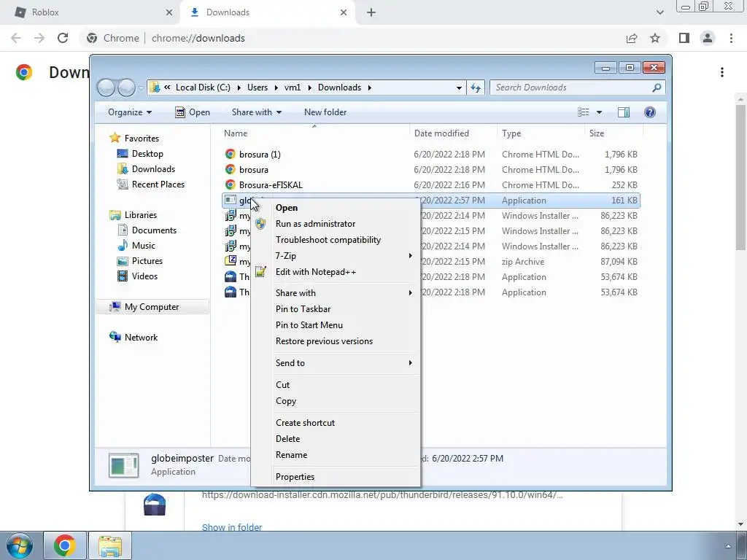
Task: Sort files by Size column
Action: point(597,133)
